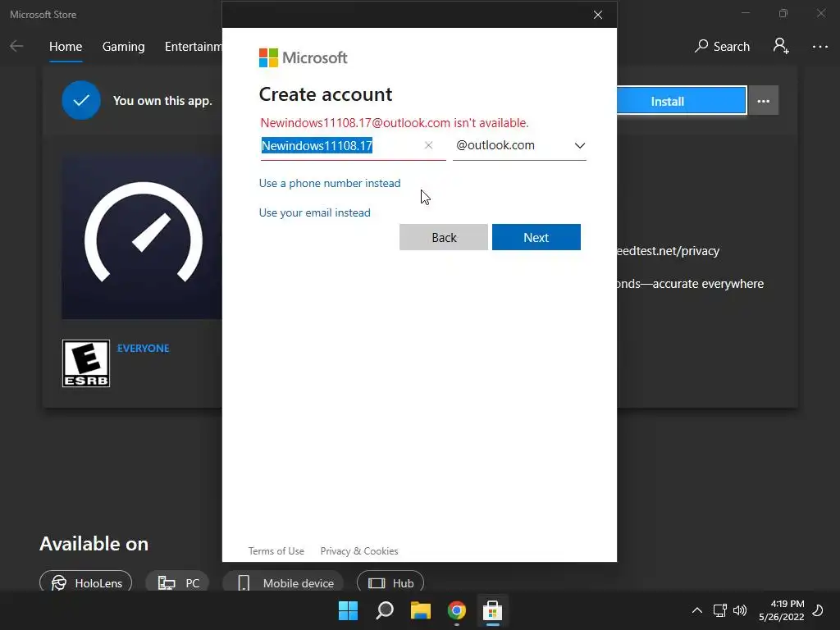Switch to the Entertainment tab in Store
This screenshot has width=840, height=630.
tap(193, 47)
